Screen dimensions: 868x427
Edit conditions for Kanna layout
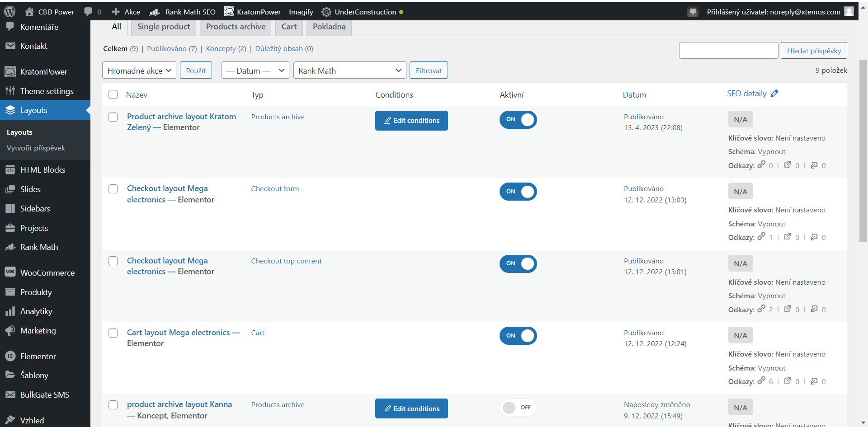coord(411,408)
